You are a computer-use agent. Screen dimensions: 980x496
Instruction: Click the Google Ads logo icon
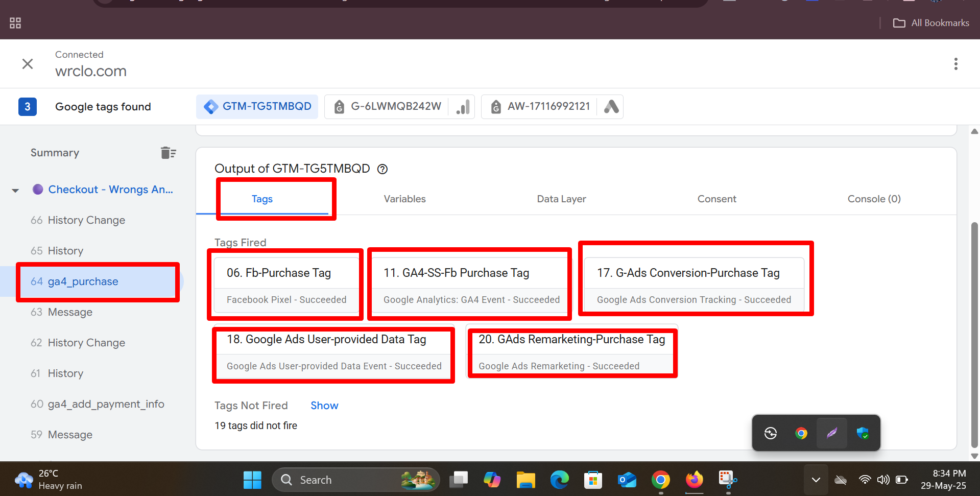click(x=611, y=107)
